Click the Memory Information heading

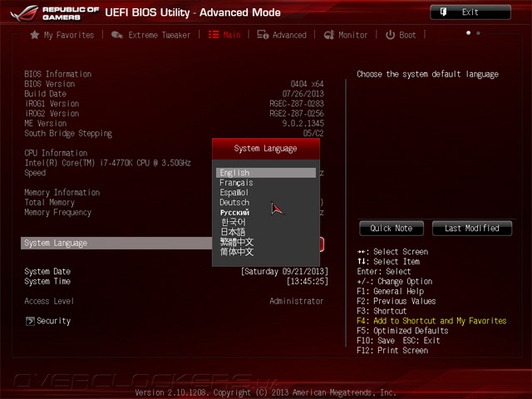pyautogui.click(x=62, y=192)
